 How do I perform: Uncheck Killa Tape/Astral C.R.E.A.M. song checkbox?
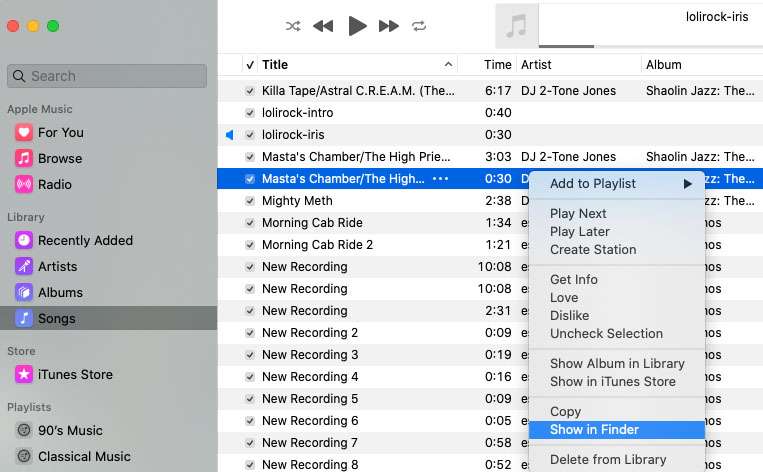click(250, 91)
